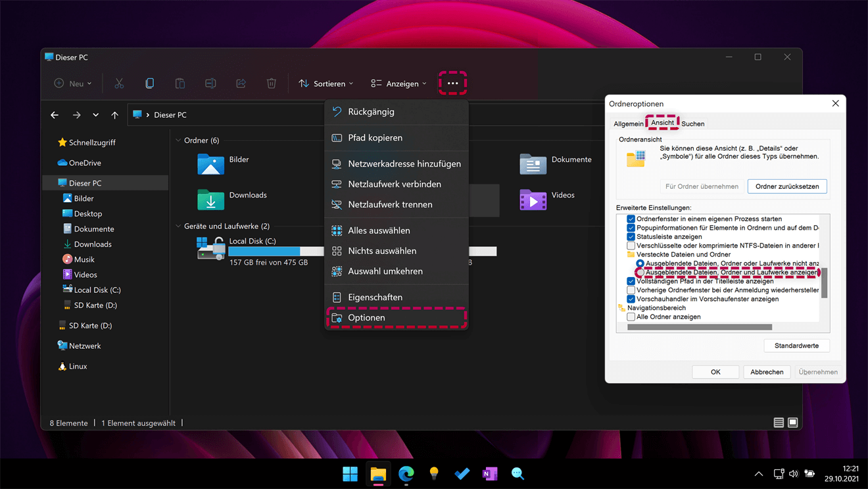868x489 pixels.
Task: Select 'Netzwerk' in the navigation pane
Action: [84, 346]
